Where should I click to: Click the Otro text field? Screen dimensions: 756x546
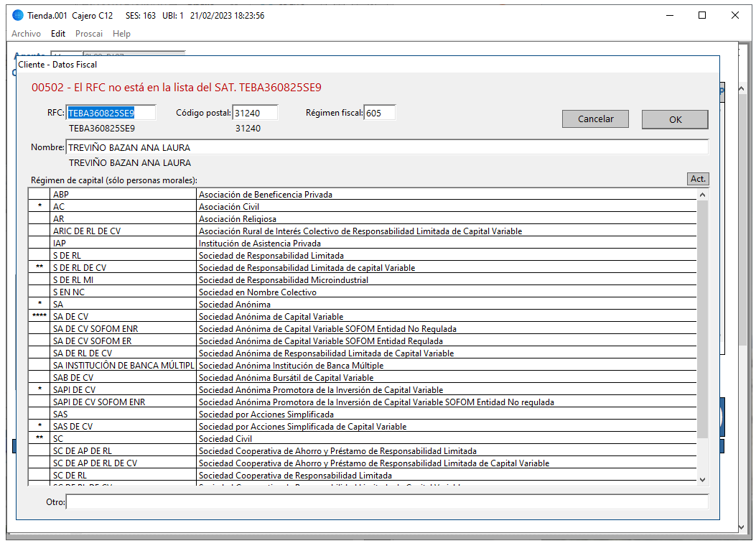pyautogui.click(x=387, y=502)
